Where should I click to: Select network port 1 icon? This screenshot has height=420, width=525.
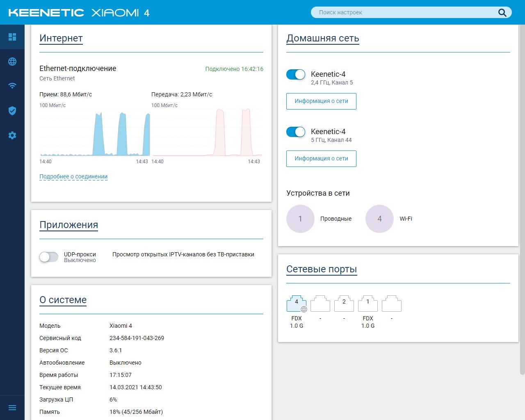[x=368, y=304]
